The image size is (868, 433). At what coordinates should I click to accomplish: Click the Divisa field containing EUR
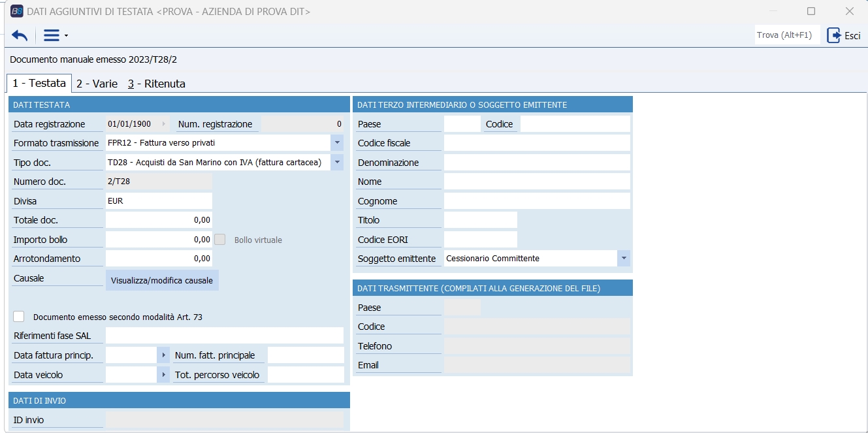[159, 201]
